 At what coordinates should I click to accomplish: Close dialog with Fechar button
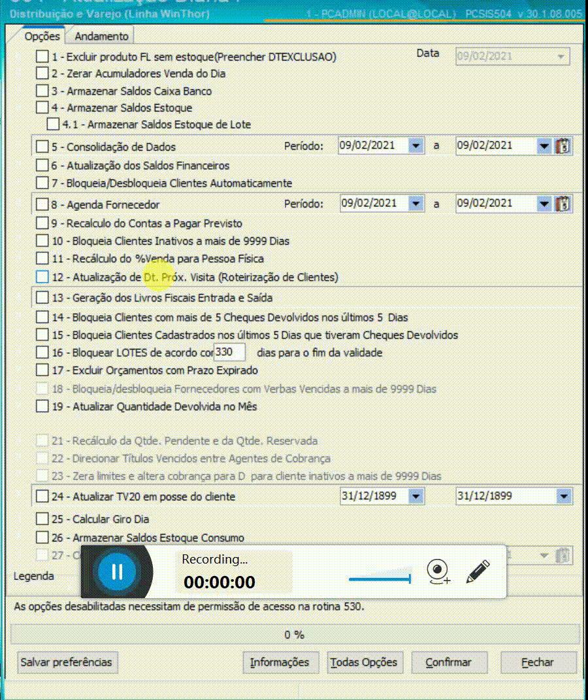click(538, 662)
